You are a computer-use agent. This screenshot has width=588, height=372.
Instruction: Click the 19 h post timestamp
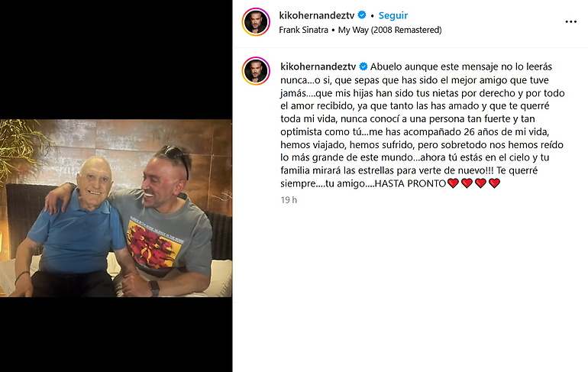click(289, 200)
